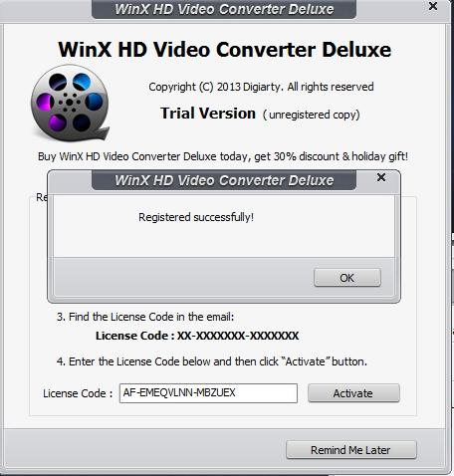Close the main registration window using X
This screenshot has width=454, height=476.
click(433, 6)
